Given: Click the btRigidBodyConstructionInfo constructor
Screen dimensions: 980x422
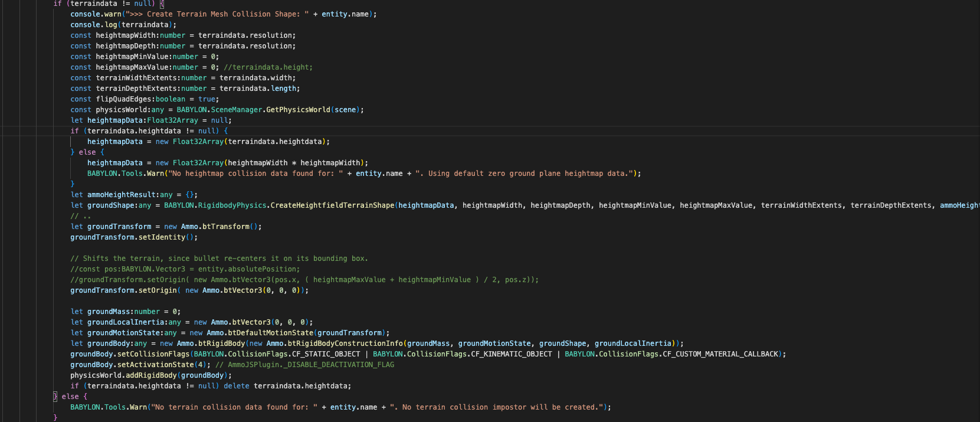Looking at the screenshot, I should 345,344.
